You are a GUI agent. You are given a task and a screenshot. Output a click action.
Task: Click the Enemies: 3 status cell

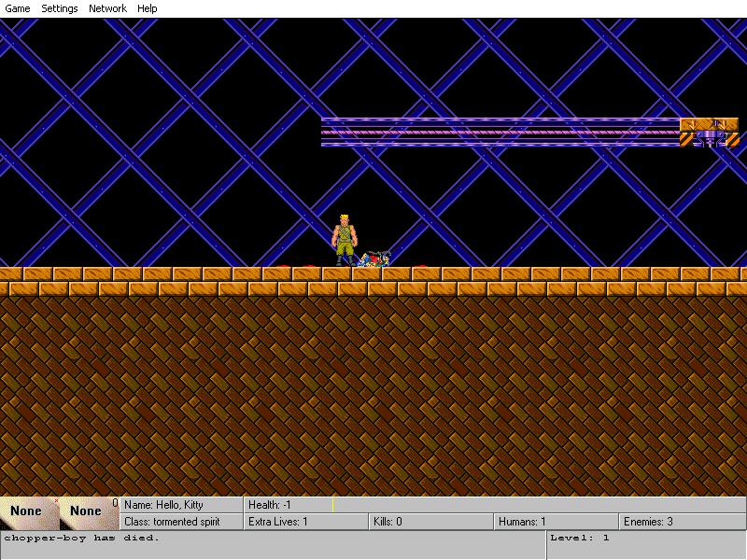point(683,522)
